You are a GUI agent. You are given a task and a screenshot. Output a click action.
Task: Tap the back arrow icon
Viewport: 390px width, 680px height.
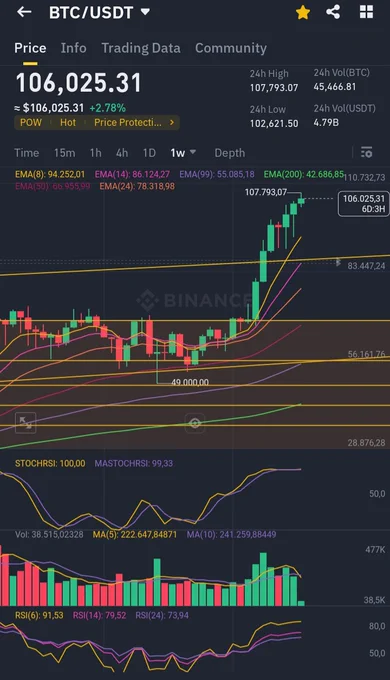[24, 12]
